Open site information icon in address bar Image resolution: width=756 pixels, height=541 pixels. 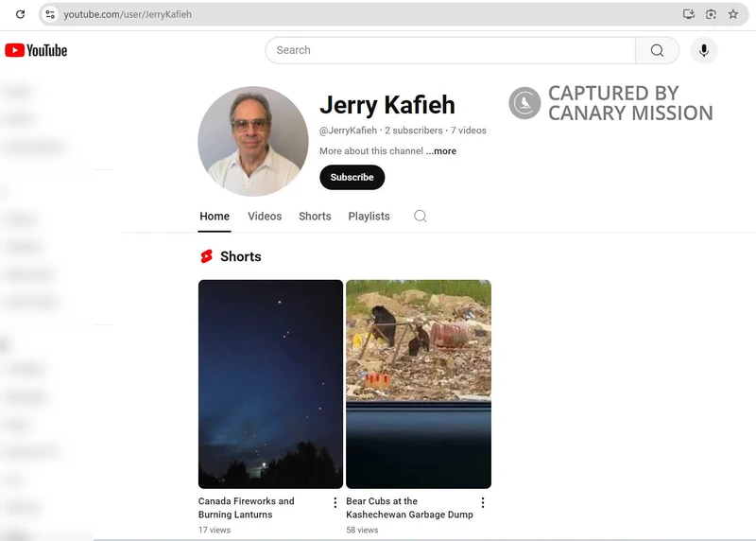[50, 14]
